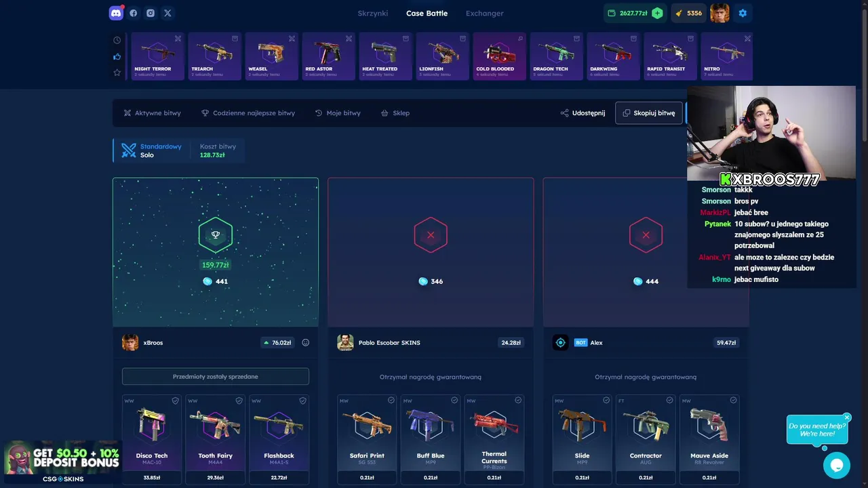Image resolution: width=868 pixels, height=488 pixels.
Task: Click the check icon on Mauve Aside card
Action: (x=733, y=401)
